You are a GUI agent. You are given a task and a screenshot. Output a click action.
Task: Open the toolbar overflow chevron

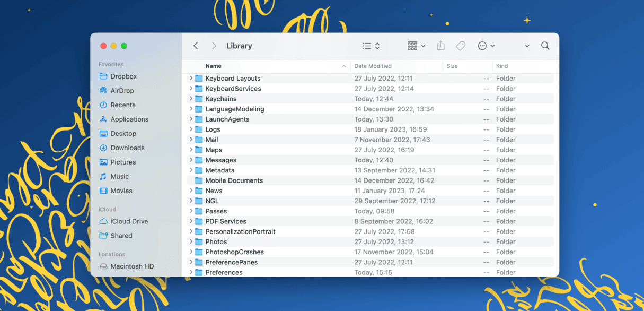(x=527, y=46)
